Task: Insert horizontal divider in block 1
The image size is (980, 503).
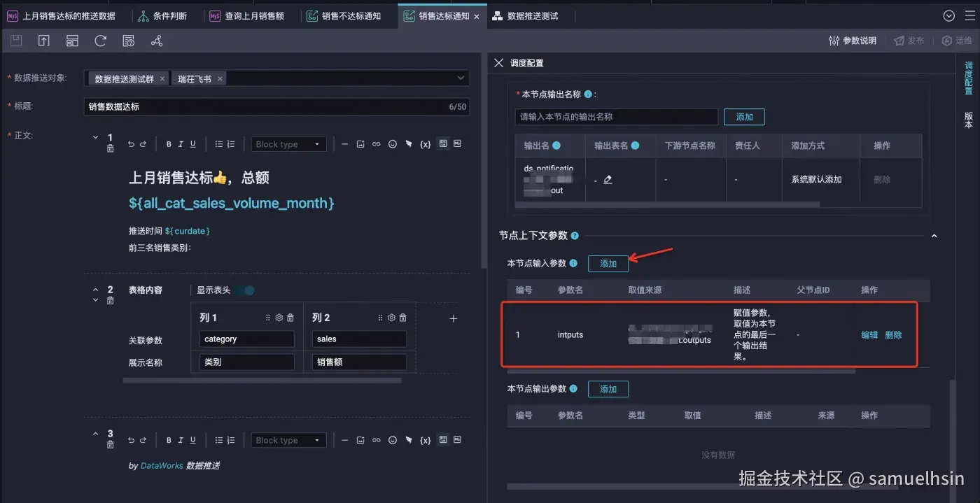Action: (x=344, y=144)
